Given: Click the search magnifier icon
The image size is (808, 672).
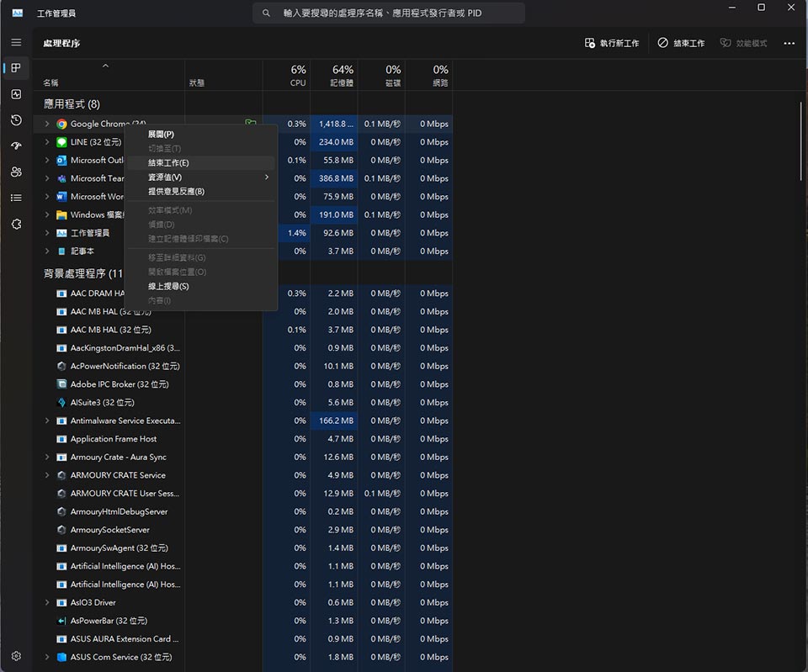Looking at the screenshot, I should tap(266, 13).
